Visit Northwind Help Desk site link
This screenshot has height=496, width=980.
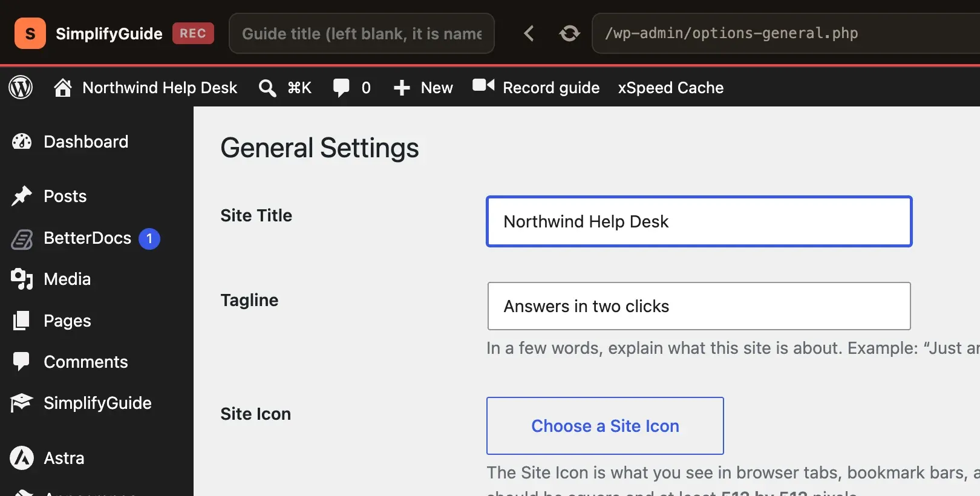(160, 88)
